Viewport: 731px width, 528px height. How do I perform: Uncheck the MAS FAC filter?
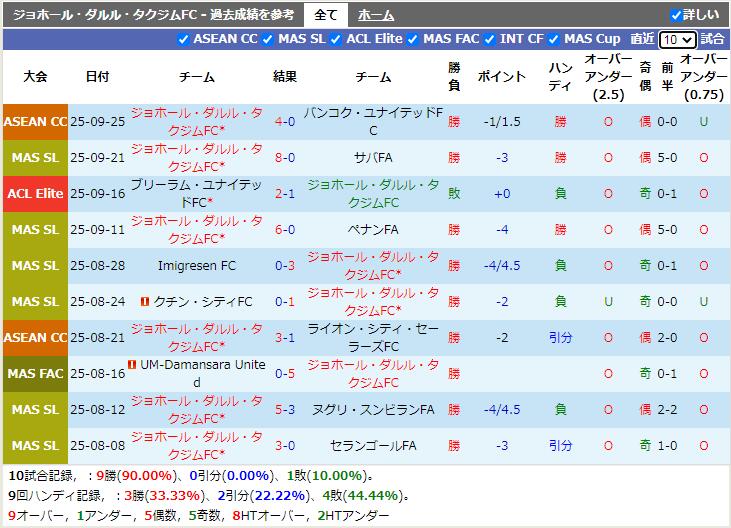point(412,40)
